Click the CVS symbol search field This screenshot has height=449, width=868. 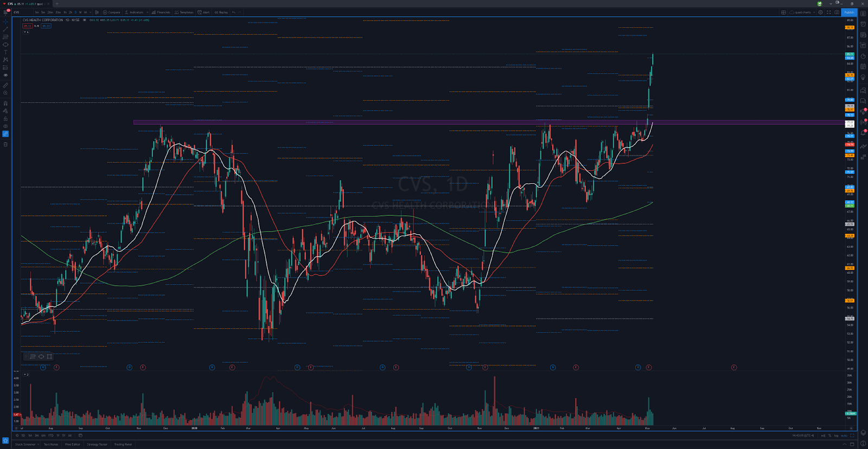(x=22, y=12)
